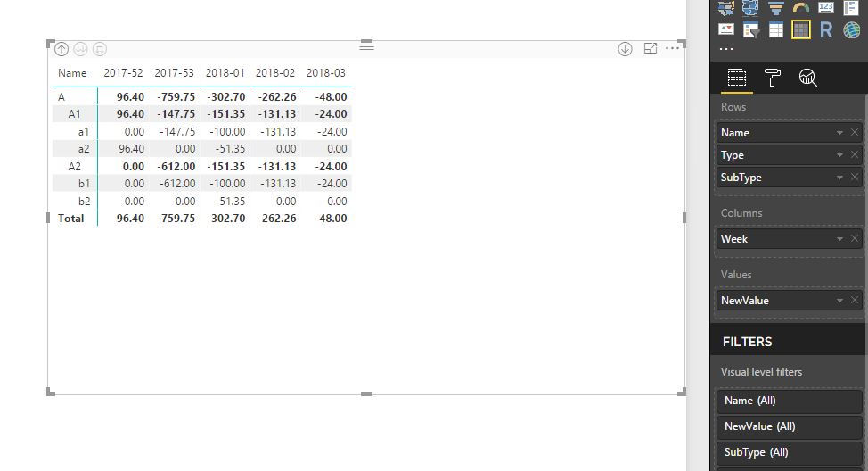Select row header b2 in matrix
The width and height of the screenshot is (868, 471).
[84, 201]
